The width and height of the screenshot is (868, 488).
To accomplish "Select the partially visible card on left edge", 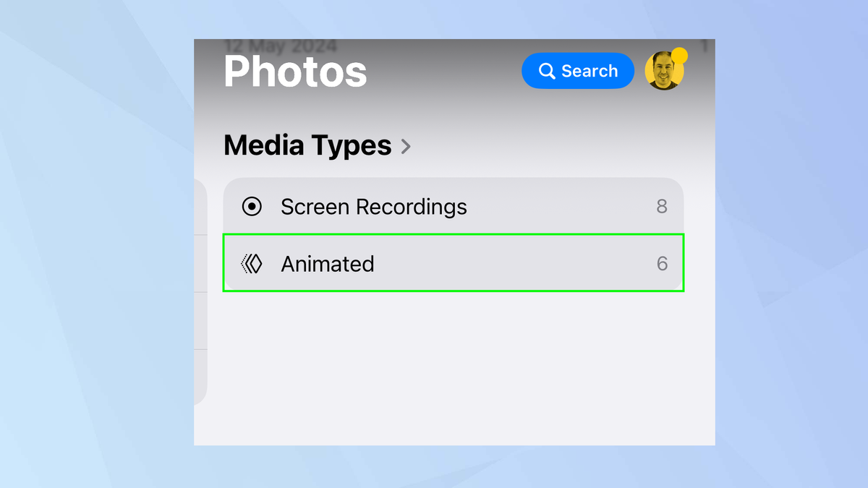I will point(200,292).
